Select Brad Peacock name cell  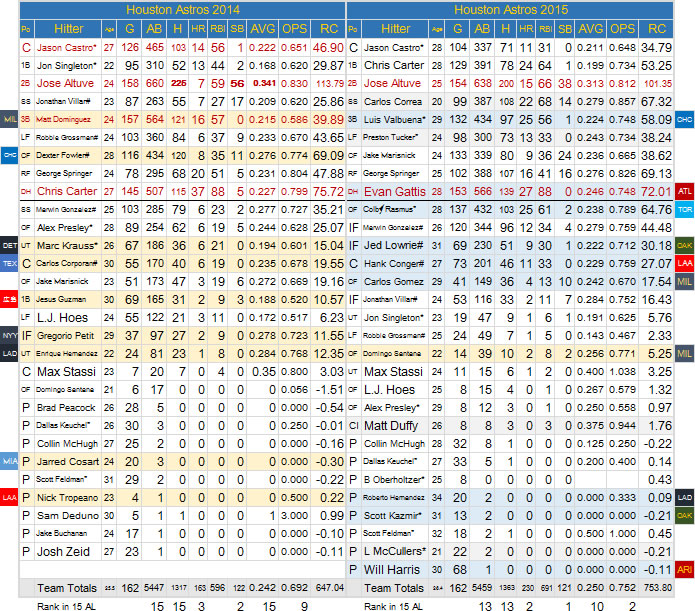(x=66, y=407)
